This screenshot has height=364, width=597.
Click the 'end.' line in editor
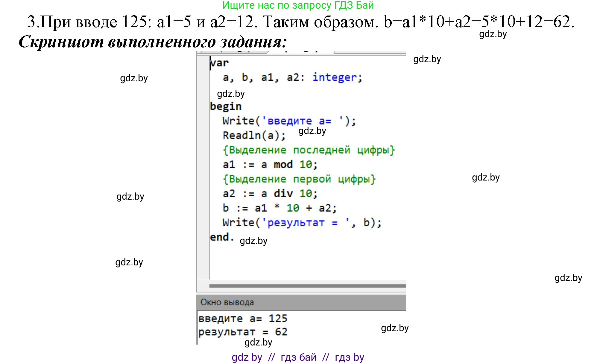(x=221, y=237)
